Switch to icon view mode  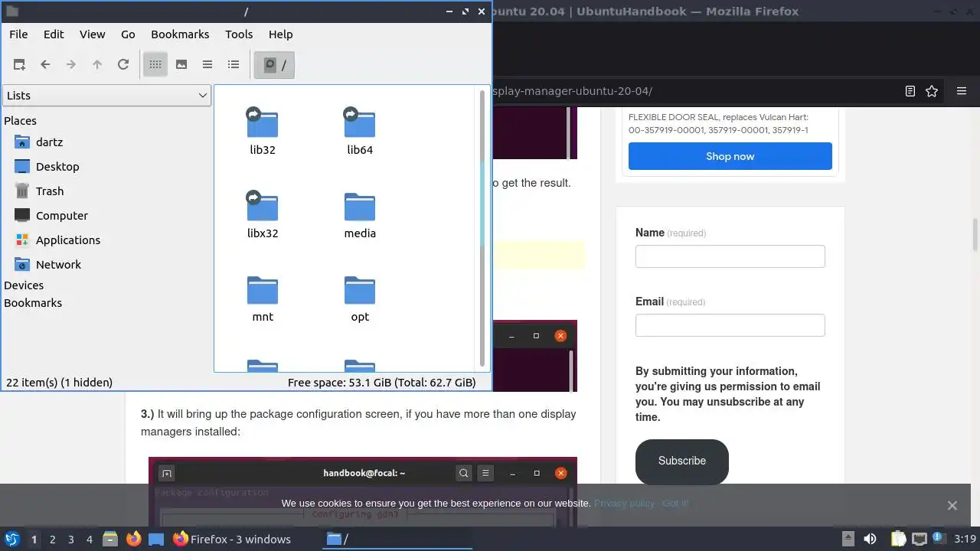coord(155,65)
